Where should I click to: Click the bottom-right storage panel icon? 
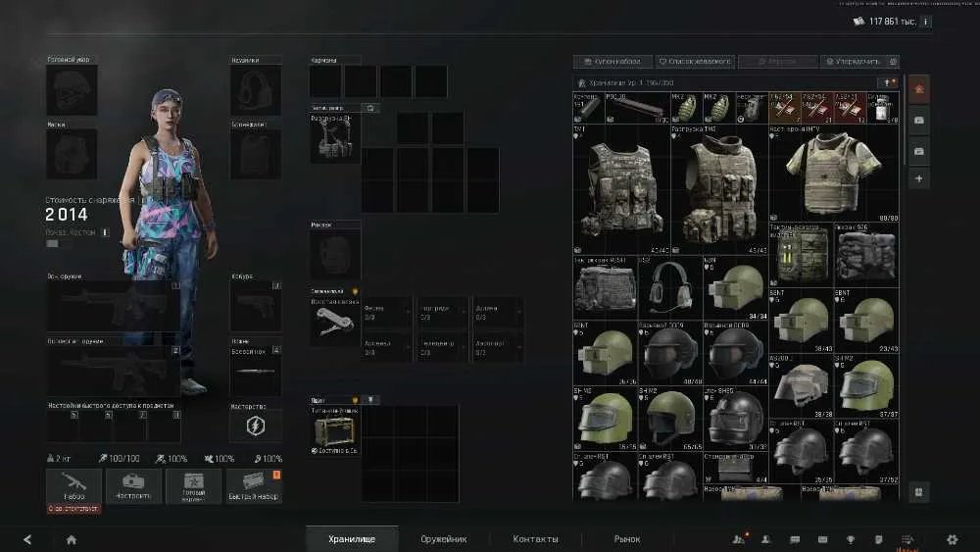point(919,492)
